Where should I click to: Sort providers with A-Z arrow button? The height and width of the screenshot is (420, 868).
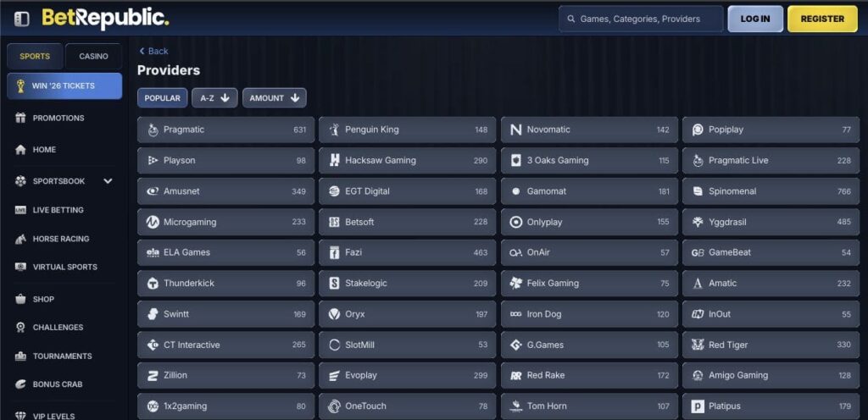click(214, 98)
